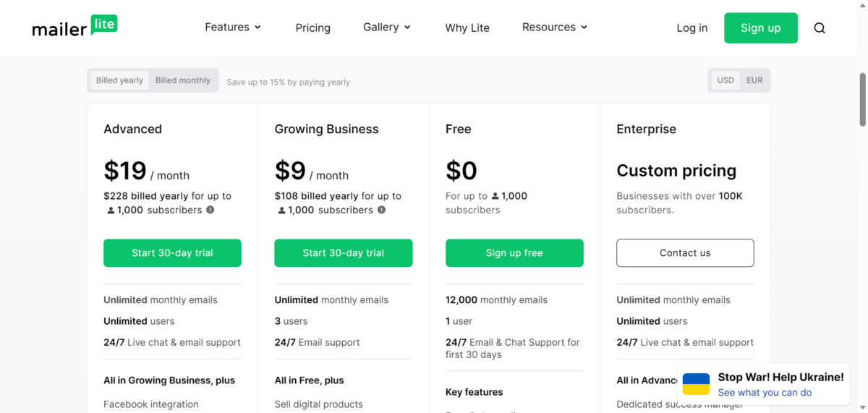
Task: Click subscriber person icon in Growing Business plan
Action: click(x=282, y=210)
